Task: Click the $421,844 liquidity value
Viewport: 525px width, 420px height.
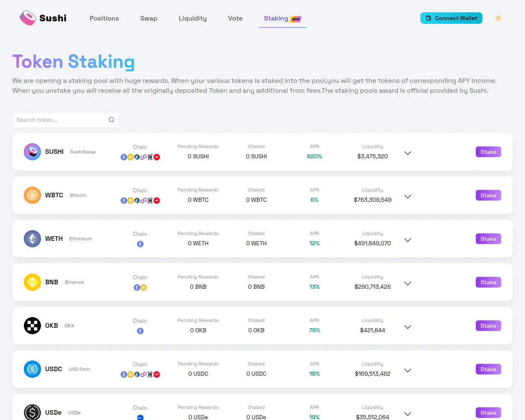Action: click(372, 330)
